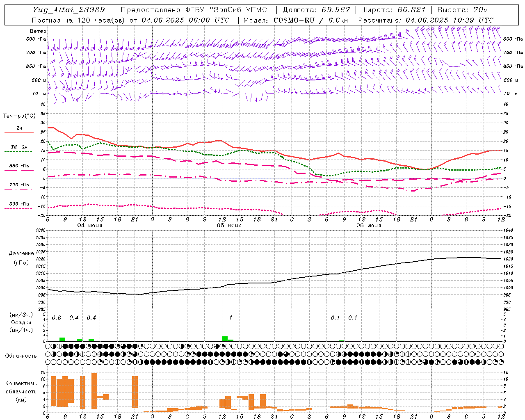The width and height of the screenshot is (525, 420).
Task: Click the Модель COSMO-RU / 6.6км label
Action: pos(296,20)
